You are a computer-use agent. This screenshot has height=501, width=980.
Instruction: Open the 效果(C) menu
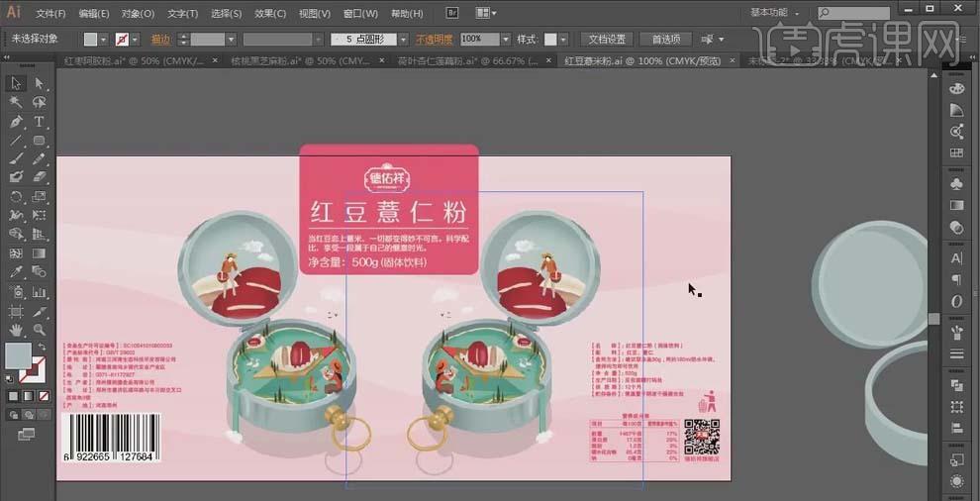tap(270, 13)
